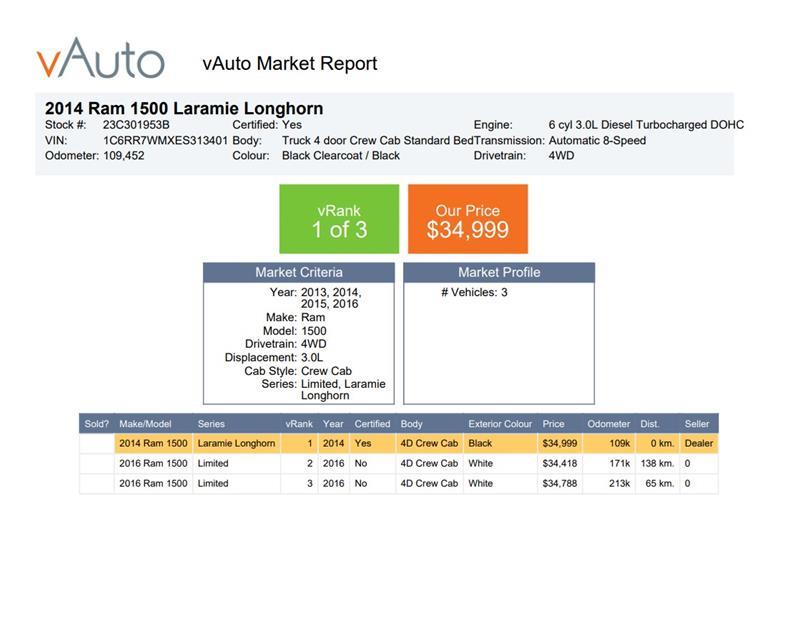The image size is (800, 641).
Task: Select transmission value 'Automatic 8-Speed'
Action: tap(597, 140)
